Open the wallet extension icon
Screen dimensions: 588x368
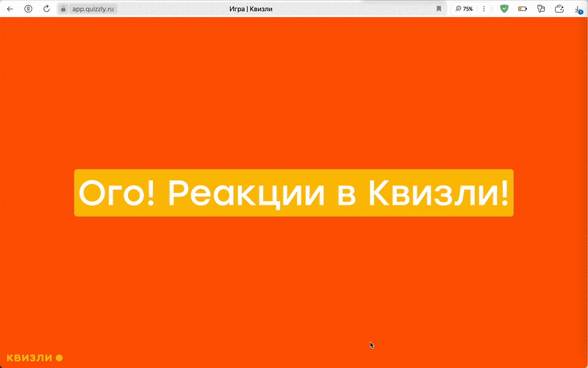pyautogui.click(x=559, y=9)
